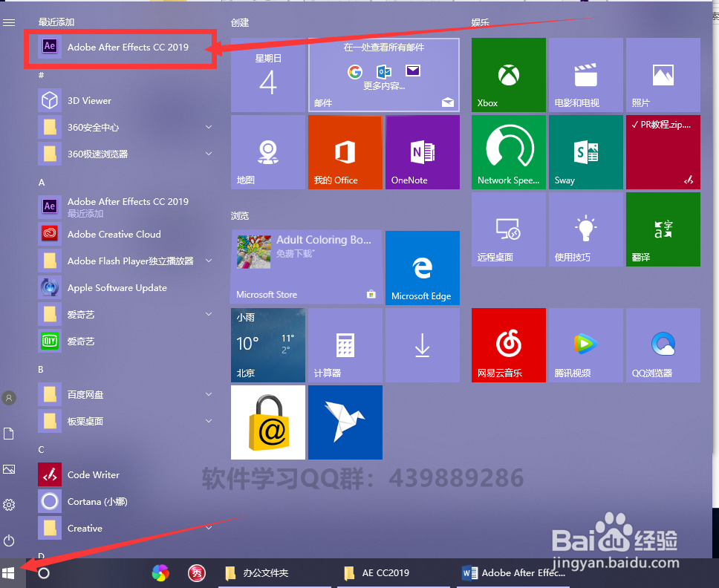This screenshot has width=719, height=588.
Task: Open the Sway tile
Action: coord(586,152)
